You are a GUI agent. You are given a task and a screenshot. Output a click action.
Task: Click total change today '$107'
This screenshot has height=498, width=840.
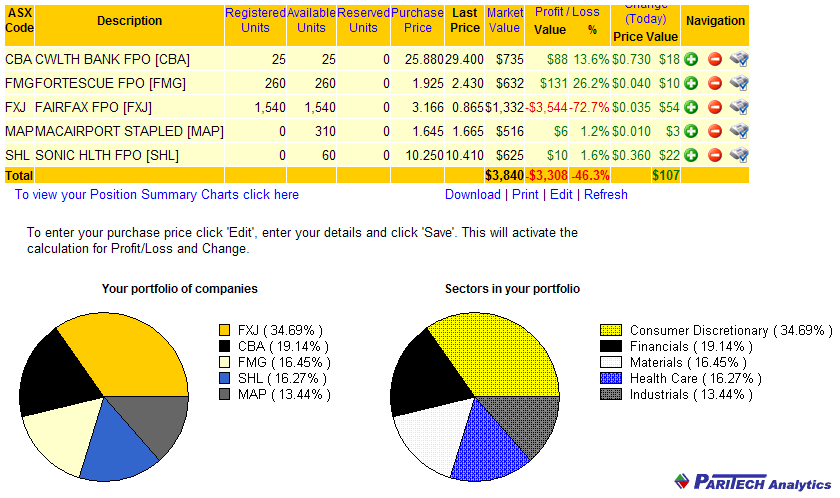[x=666, y=175]
